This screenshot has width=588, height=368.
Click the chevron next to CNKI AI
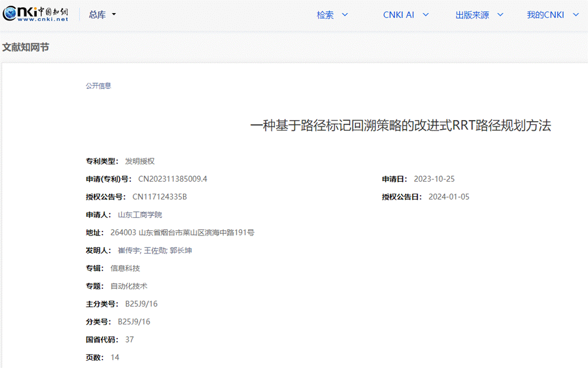426,15
